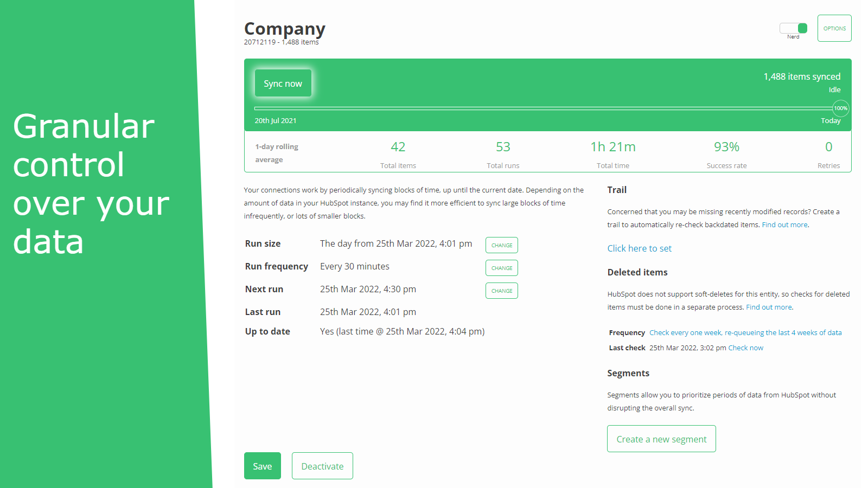The image size is (868, 488).
Task: Click the Success rate percentage
Action: pos(726,146)
